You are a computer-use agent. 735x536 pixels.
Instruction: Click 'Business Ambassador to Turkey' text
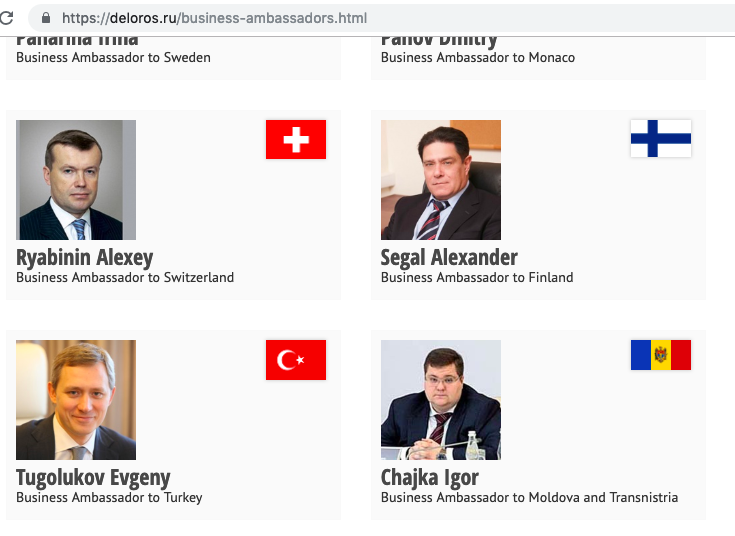pyautogui.click(x=109, y=497)
